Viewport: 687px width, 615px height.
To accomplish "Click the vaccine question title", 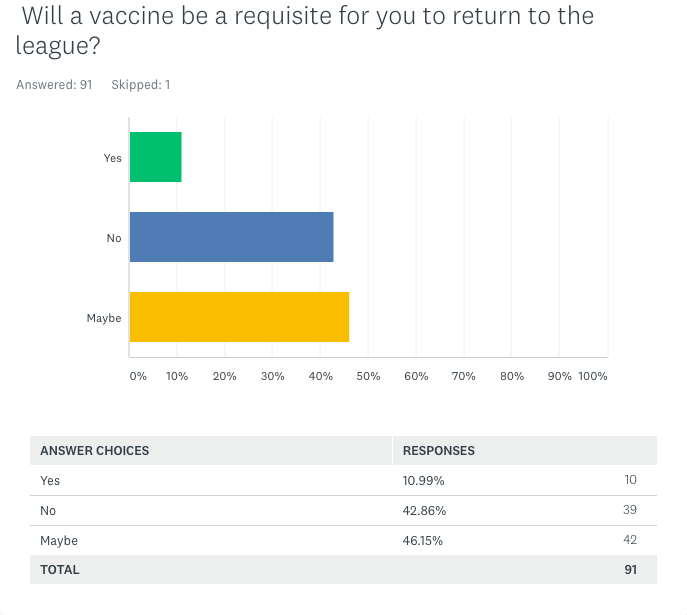I will point(305,30).
